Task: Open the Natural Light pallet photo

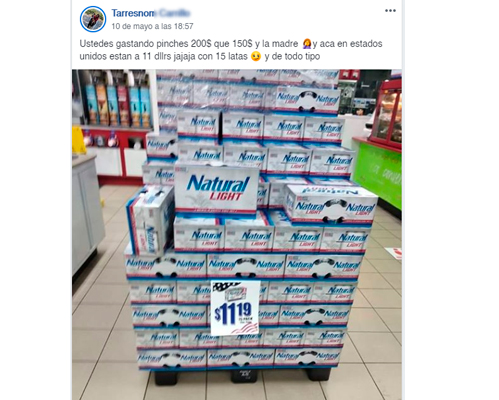Action: (237, 235)
